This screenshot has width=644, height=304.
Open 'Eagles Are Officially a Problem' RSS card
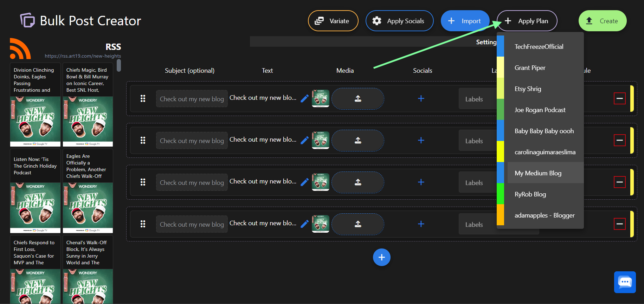click(x=88, y=191)
